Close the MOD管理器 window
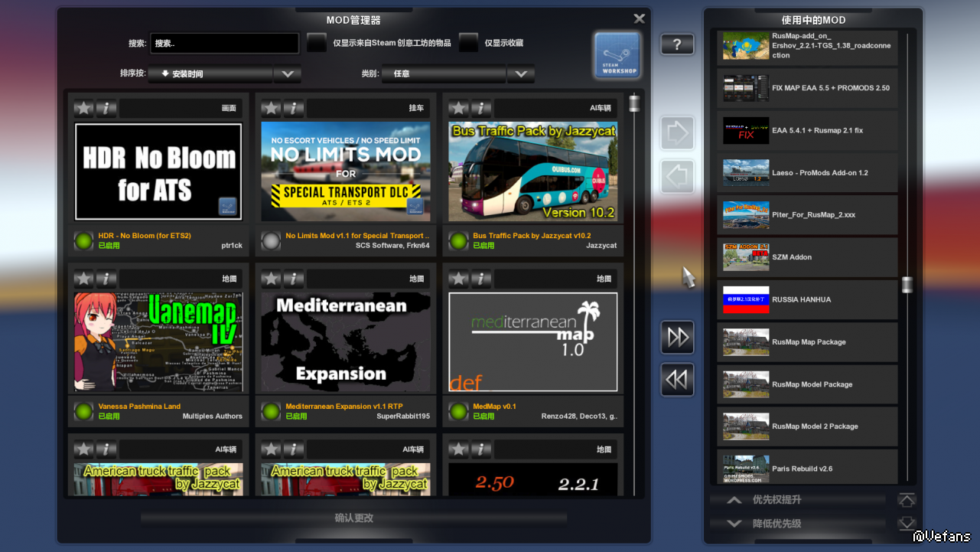Image resolution: width=980 pixels, height=552 pixels. click(640, 18)
